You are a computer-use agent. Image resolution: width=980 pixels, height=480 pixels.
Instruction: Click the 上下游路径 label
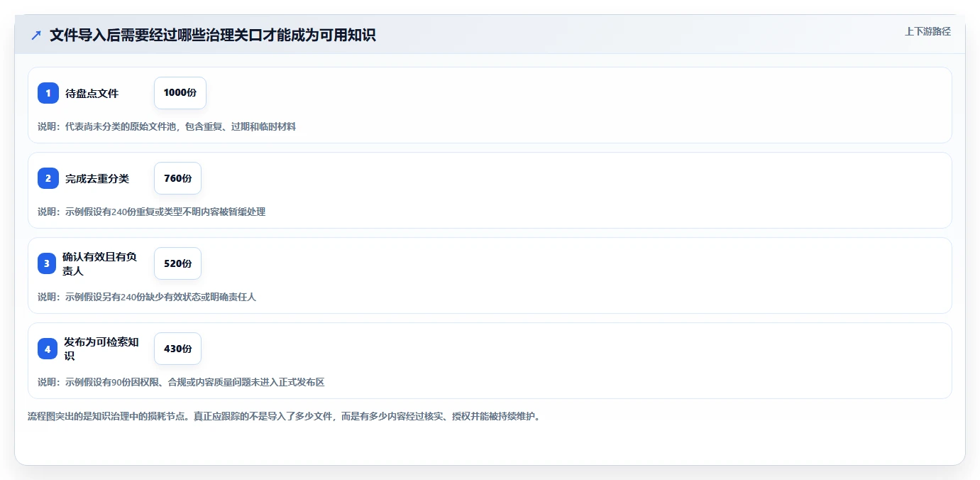click(x=927, y=31)
